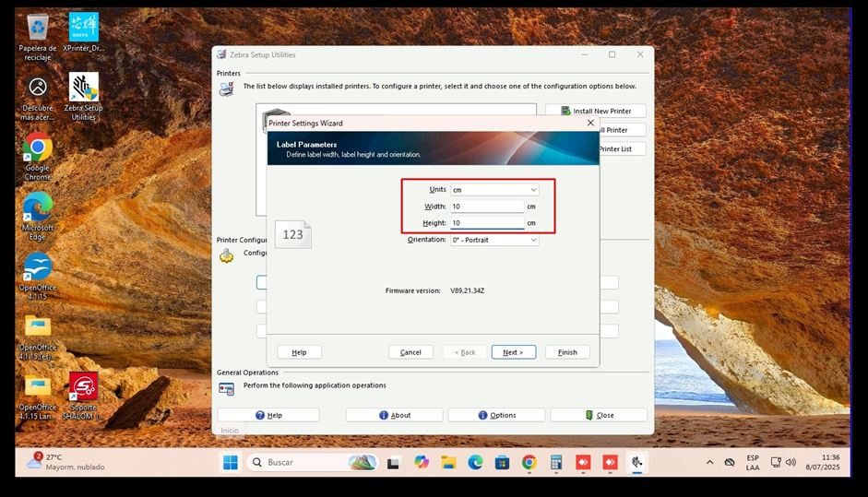Launch Google Chrome from the desktop
Viewport: 868px width, 497px height.
click(x=38, y=148)
